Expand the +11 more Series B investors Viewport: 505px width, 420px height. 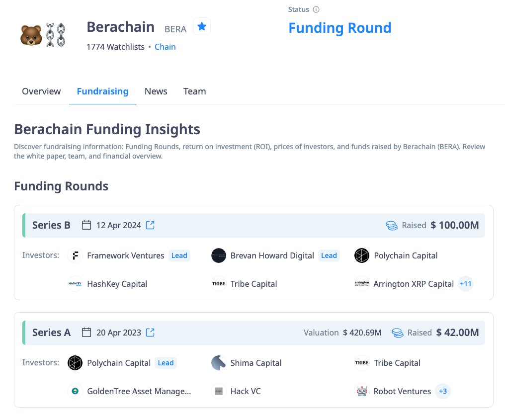coord(466,284)
